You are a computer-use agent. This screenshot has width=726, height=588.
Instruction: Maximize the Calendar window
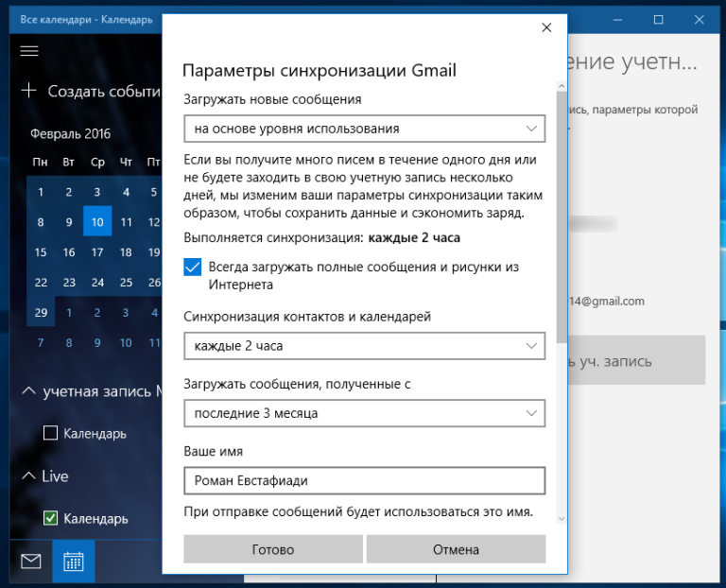pyautogui.click(x=659, y=19)
